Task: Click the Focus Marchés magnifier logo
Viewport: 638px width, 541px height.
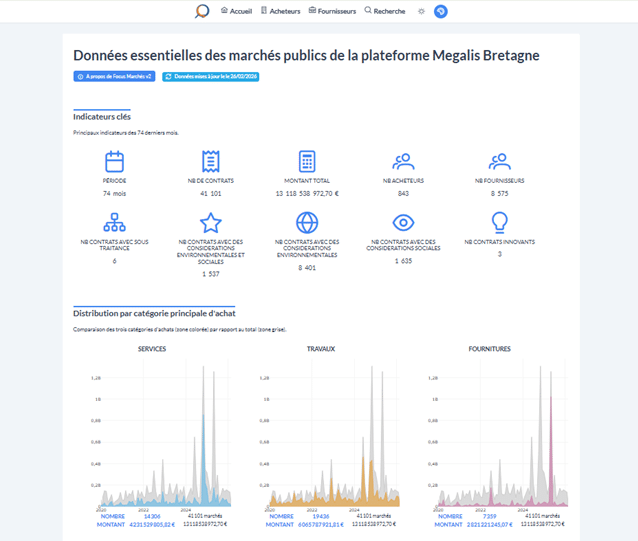Action: (202, 12)
